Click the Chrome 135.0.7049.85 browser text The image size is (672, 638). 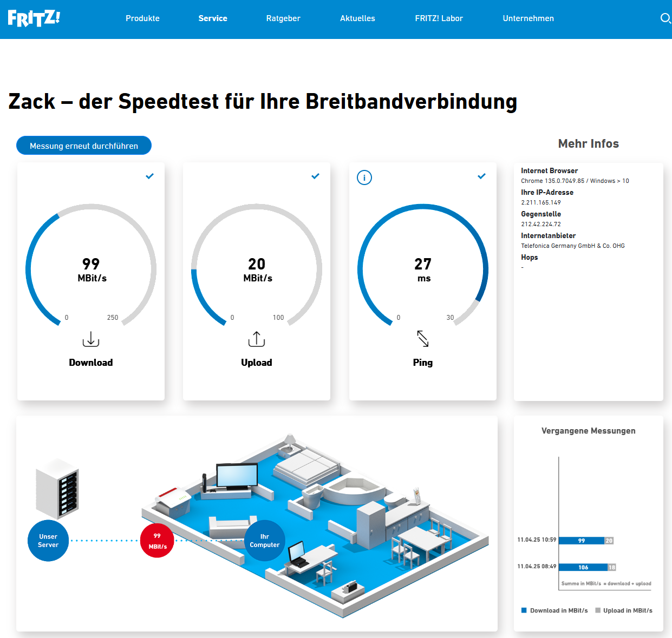(x=575, y=181)
